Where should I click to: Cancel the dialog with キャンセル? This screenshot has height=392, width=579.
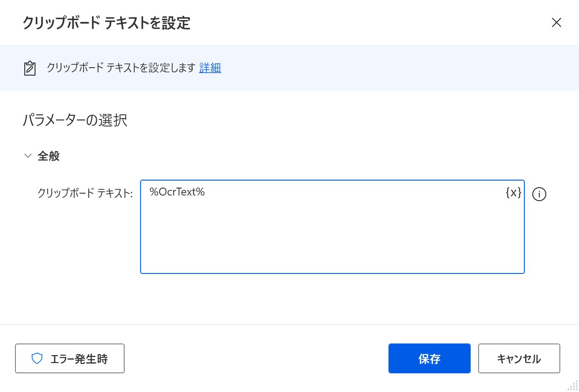(x=519, y=358)
